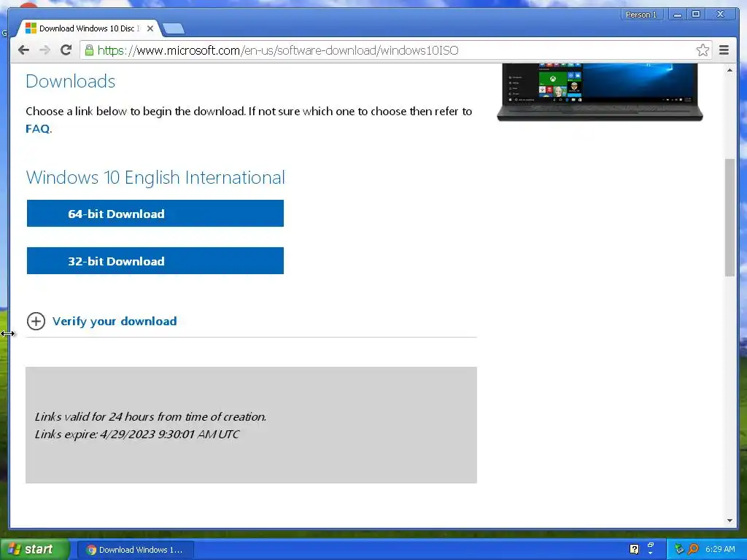The width and height of the screenshot is (747, 560).
Task: Click the scrollbar up arrow
Action: click(729, 70)
